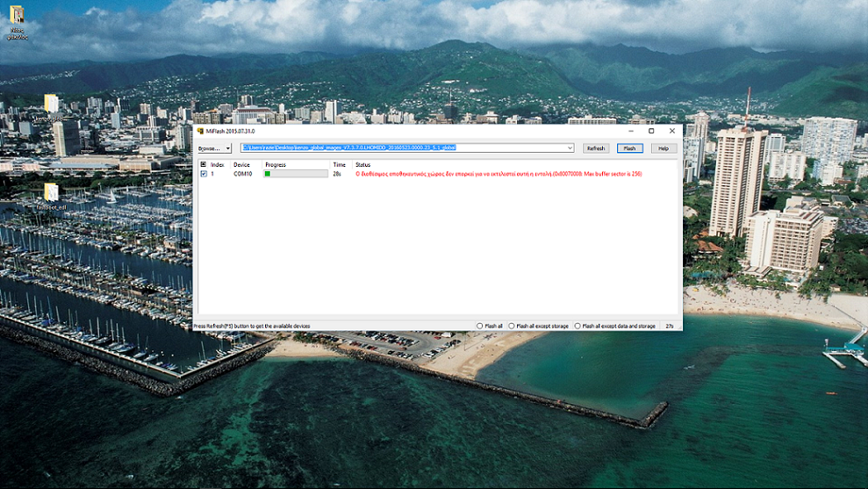Image resolution: width=868 pixels, height=489 pixels.
Task: Toggle the select-all checkbox in header
Action: [204, 164]
